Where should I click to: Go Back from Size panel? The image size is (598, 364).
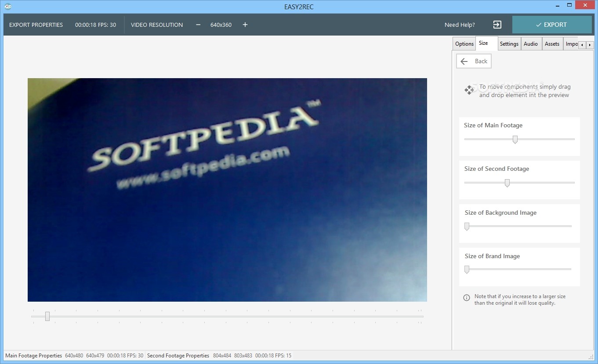[474, 61]
